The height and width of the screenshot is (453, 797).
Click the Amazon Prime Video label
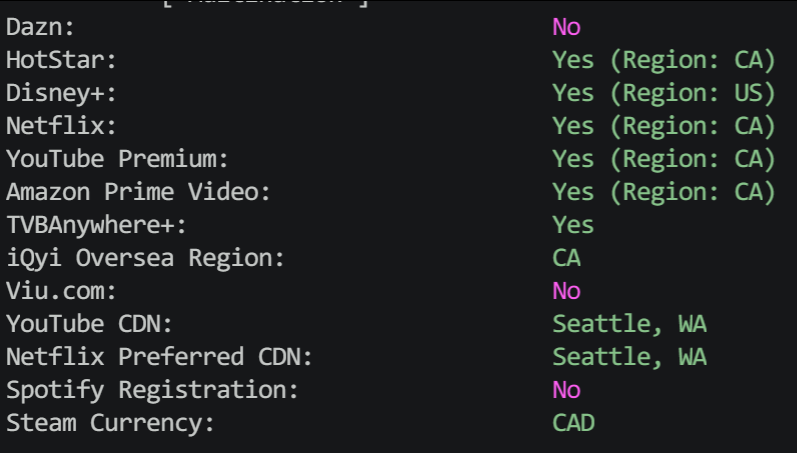[x=138, y=192]
